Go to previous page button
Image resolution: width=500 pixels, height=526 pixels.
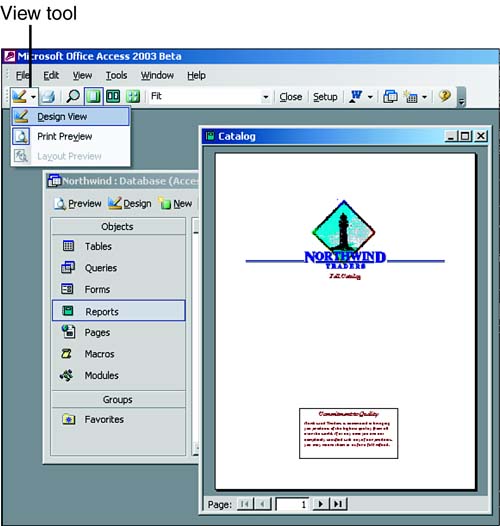262,504
